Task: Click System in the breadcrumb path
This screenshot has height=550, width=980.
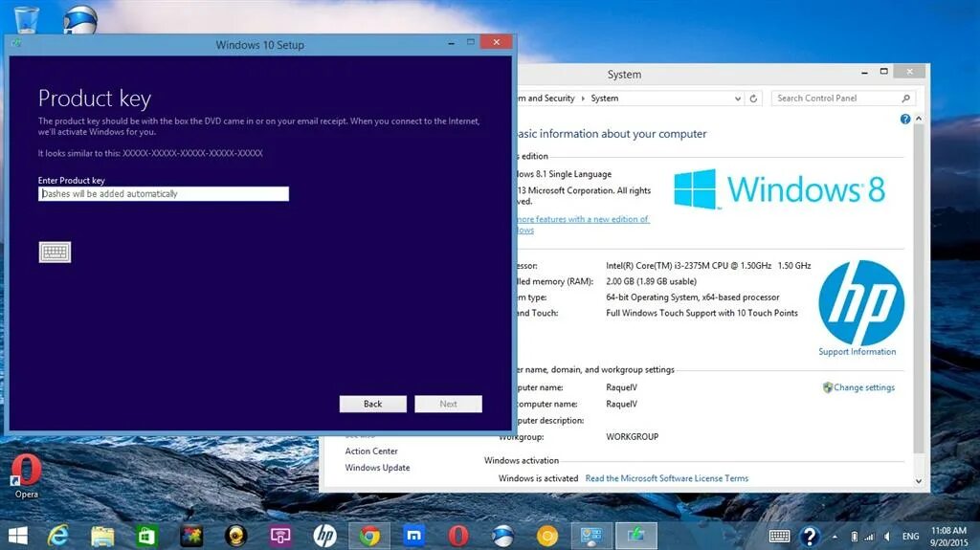Action: (x=605, y=99)
